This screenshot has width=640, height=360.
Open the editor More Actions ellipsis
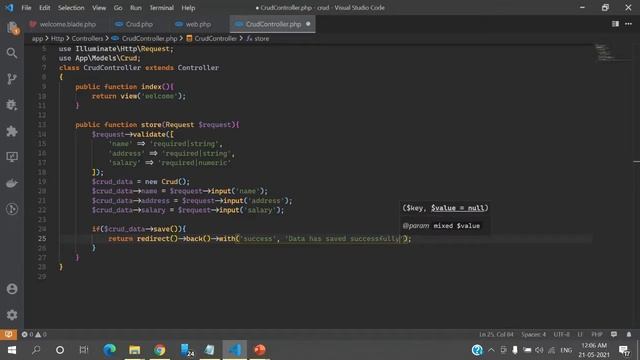pos(629,24)
